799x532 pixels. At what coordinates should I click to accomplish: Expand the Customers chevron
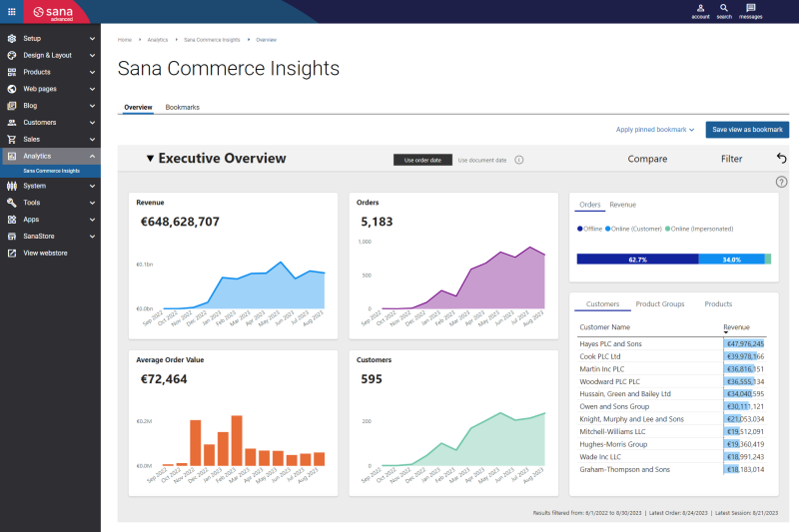92,122
